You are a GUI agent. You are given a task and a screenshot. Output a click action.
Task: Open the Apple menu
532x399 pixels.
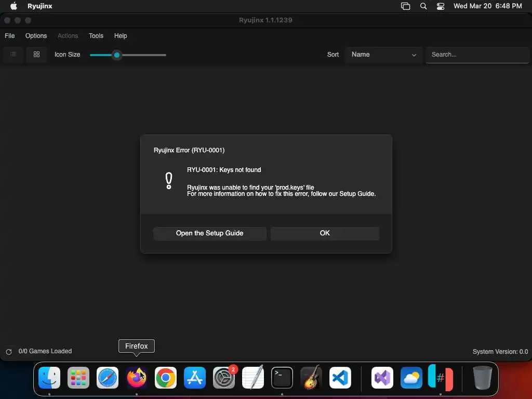(x=14, y=6)
